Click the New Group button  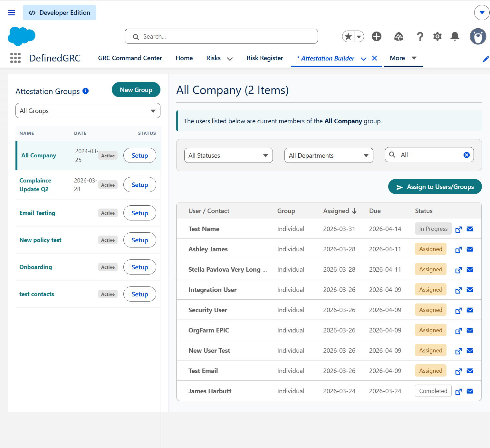click(136, 90)
